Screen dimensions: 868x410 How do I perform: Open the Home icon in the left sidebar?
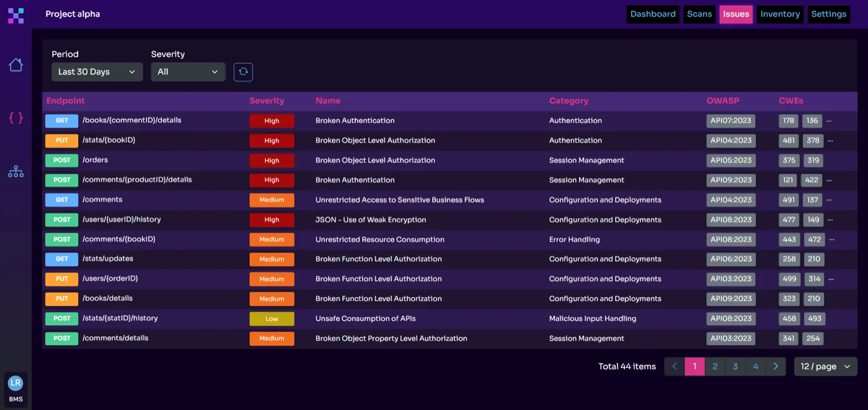(15, 64)
